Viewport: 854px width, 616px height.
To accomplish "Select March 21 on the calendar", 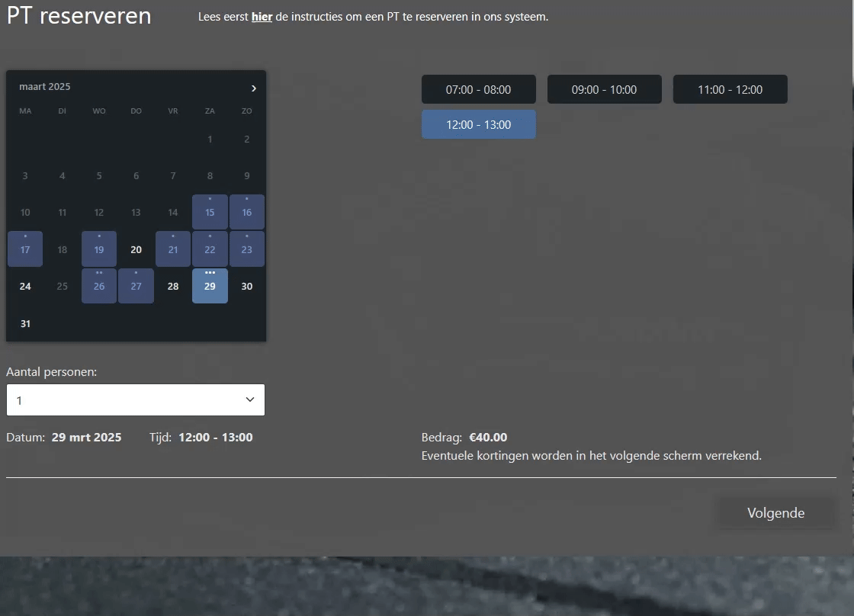I will click(173, 249).
